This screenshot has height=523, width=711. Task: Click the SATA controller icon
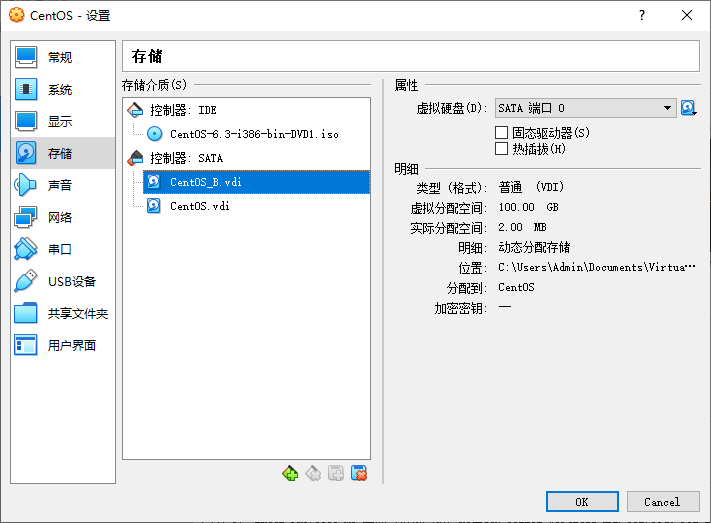[x=135, y=158]
